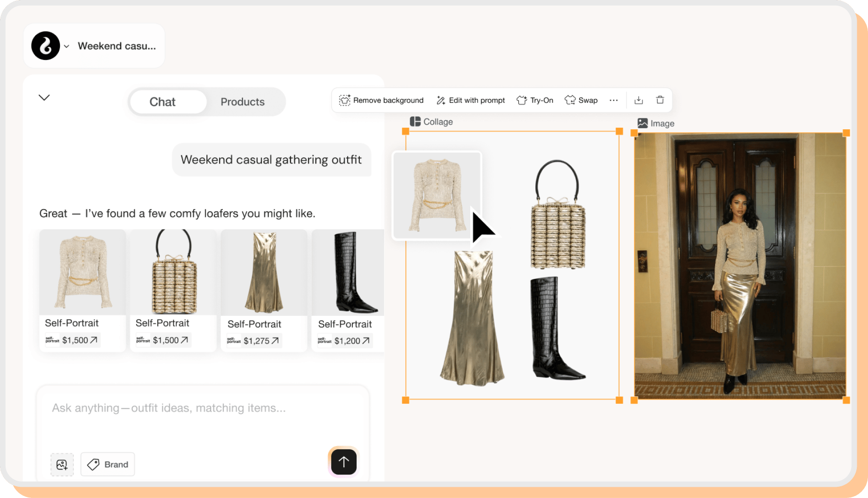This screenshot has height=498, width=868.
Task: Collapse the chat panel chevron
Action: (44, 97)
